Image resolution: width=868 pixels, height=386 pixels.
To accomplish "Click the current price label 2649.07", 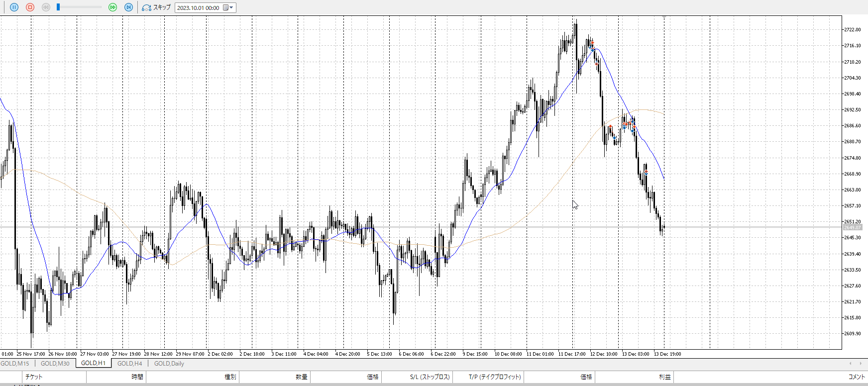I will 852,228.
